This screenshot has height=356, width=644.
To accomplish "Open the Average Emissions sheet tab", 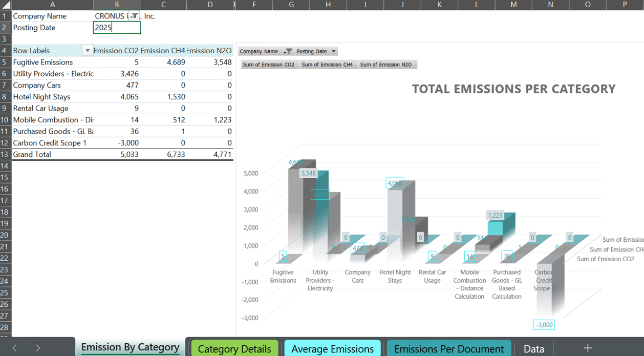I will tap(332, 349).
